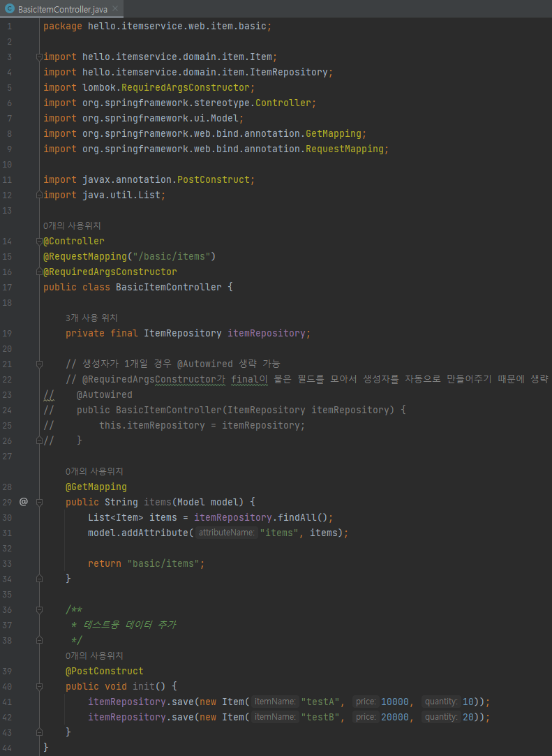552x756 pixels.
Task: Click the fold end marker on line 26
Action: [40, 440]
